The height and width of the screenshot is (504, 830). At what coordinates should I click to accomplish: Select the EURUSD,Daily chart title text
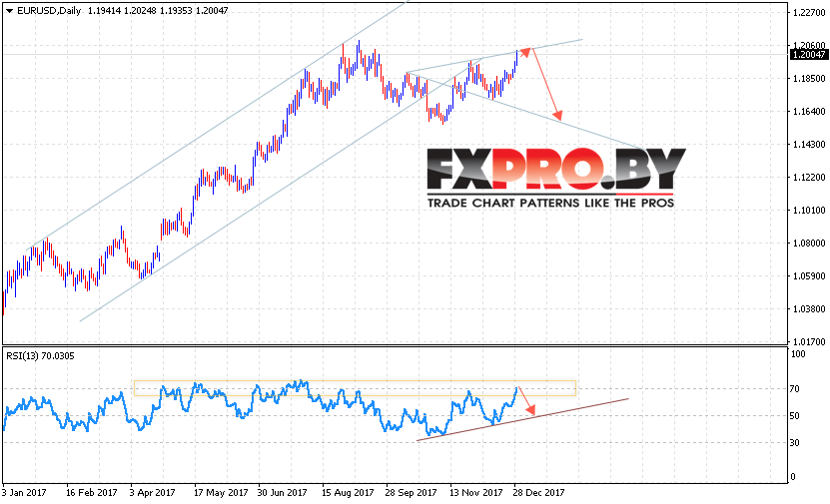(49, 11)
